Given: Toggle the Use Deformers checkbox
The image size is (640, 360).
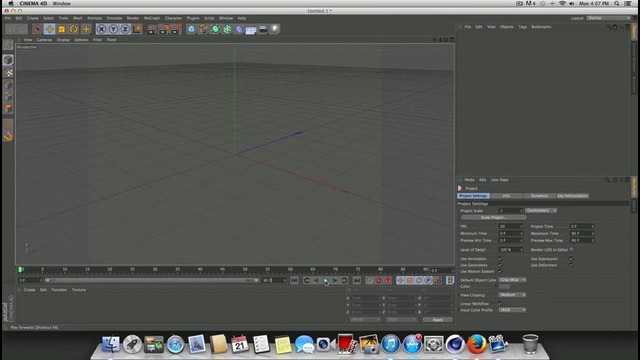Looking at the screenshot, I should pos(571,265).
